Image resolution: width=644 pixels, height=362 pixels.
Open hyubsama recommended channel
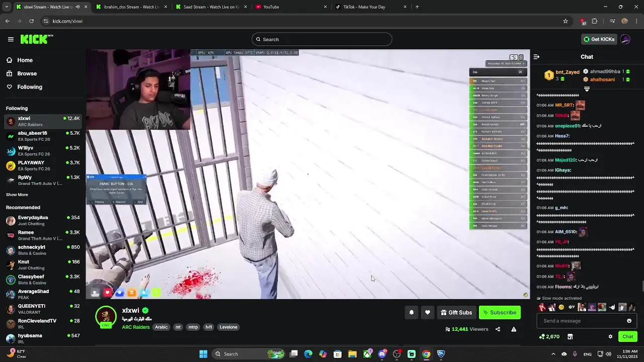point(43,338)
